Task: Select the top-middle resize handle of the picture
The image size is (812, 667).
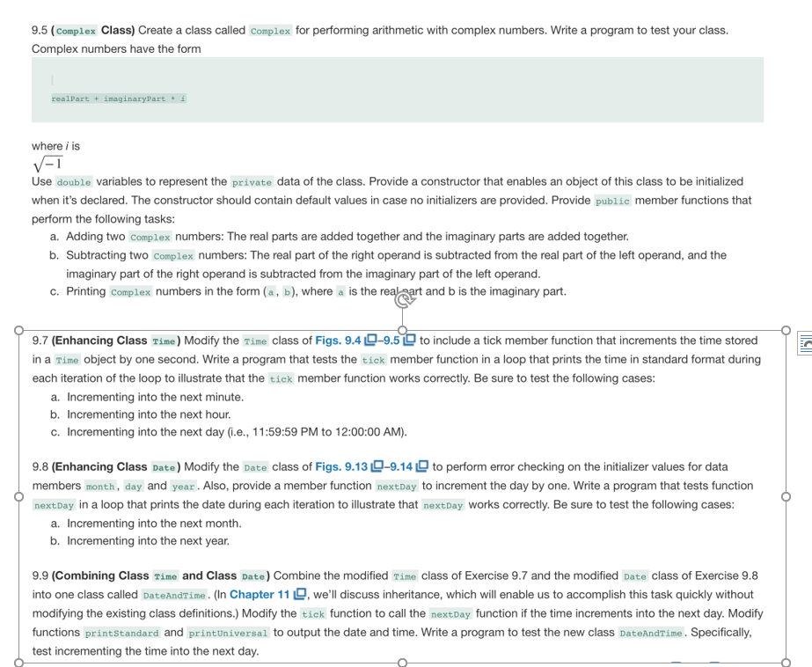Action: click(x=402, y=330)
